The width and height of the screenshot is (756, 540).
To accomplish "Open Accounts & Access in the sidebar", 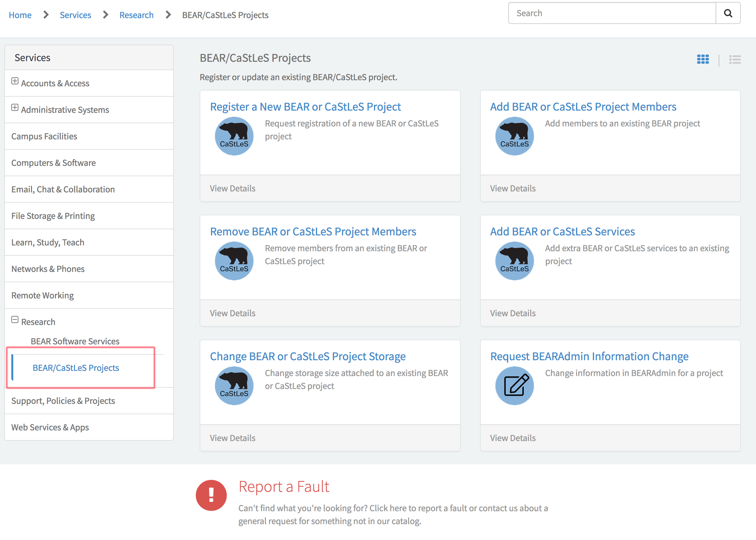I will coord(55,83).
